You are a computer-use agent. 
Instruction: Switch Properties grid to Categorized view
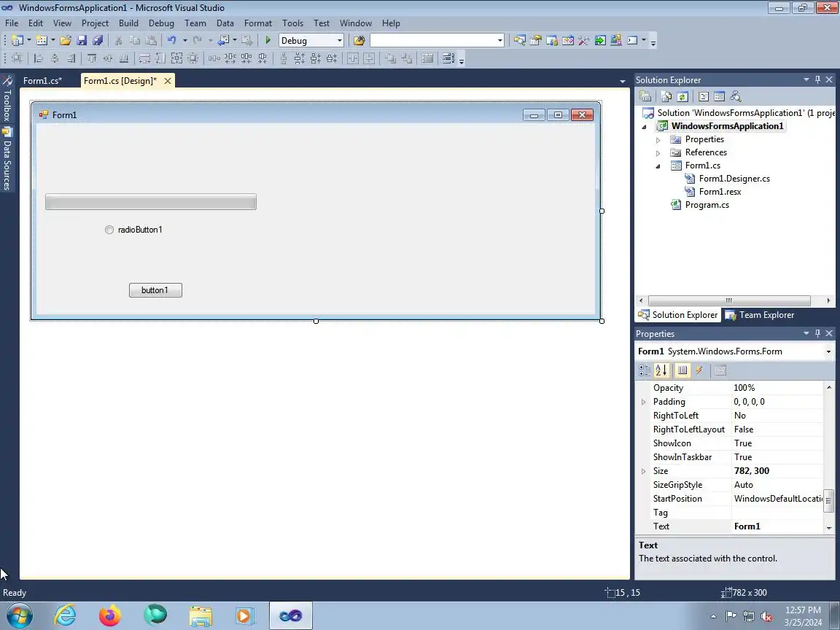[645, 370]
